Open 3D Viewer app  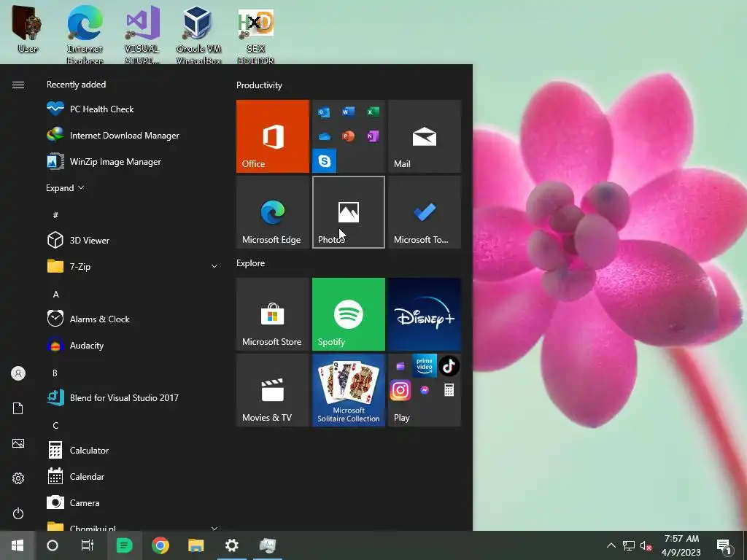tap(133, 241)
